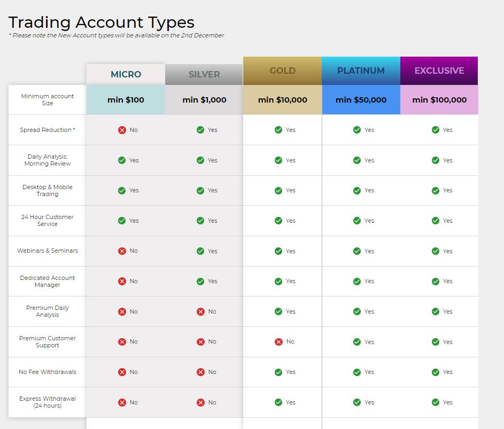Click the red X for Silver Express Withdrawal
This screenshot has width=504, height=429.
pyautogui.click(x=200, y=402)
